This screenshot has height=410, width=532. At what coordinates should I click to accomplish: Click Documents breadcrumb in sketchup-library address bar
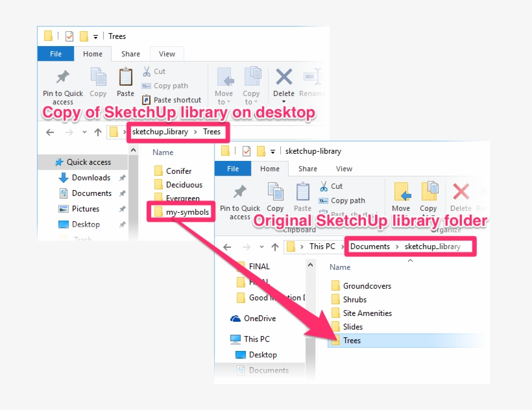370,247
